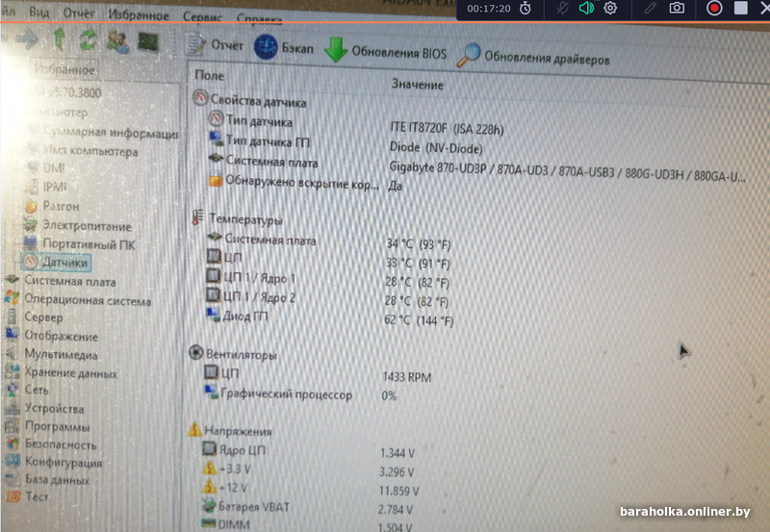Open Конфигурация tree node
This screenshot has height=532, width=770.
point(54,462)
